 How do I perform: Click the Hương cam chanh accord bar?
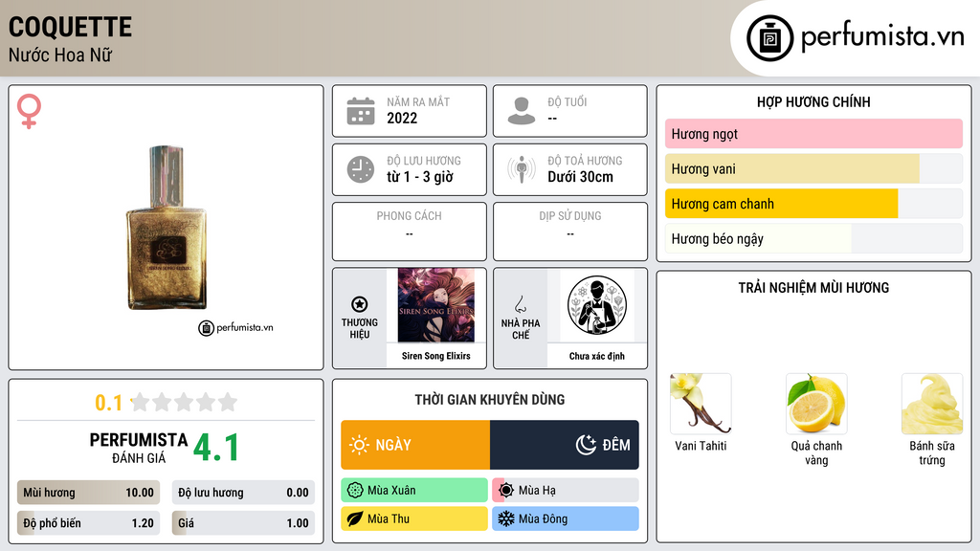coord(813,204)
